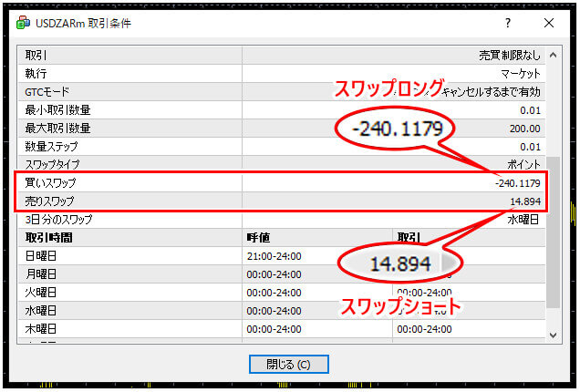Select the キャンセルするまで有効 value

tap(492, 92)
